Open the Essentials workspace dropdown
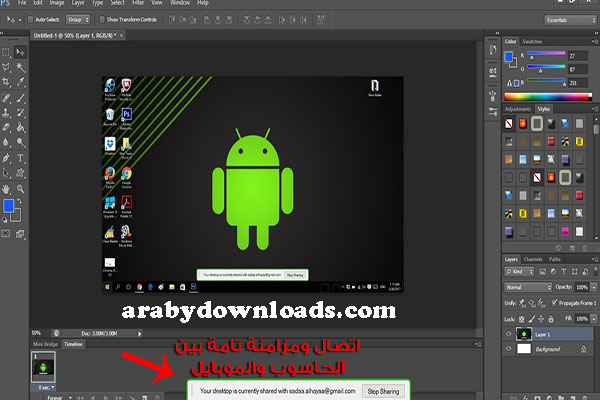600x400 pixels. coord(571,20)
